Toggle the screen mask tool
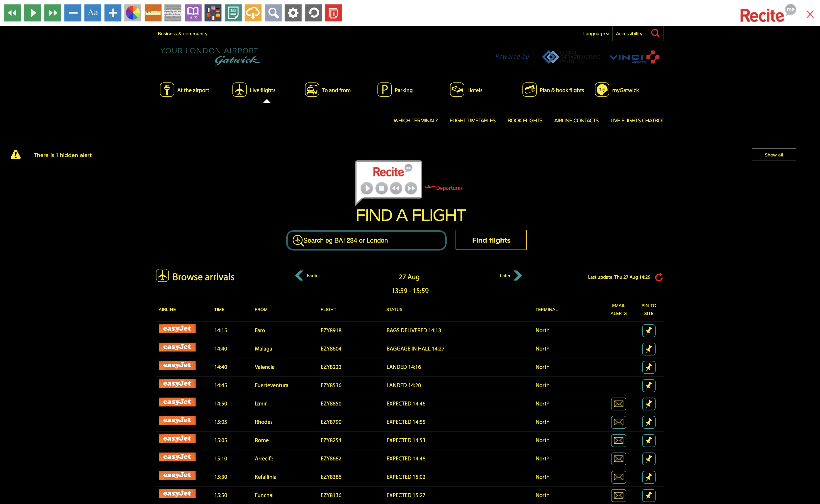The width and height of the screenshot is (820, 504). pyautogui.click(x=173, y=13)
